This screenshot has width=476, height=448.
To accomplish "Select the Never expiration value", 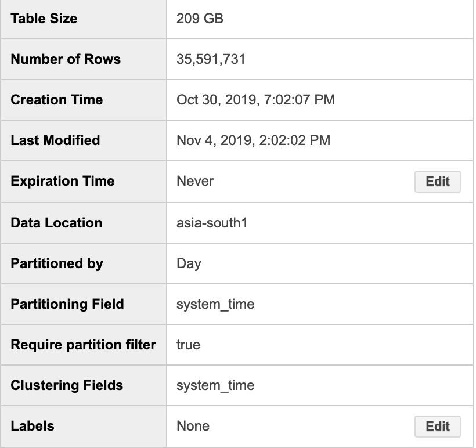I will click(194, 182).
